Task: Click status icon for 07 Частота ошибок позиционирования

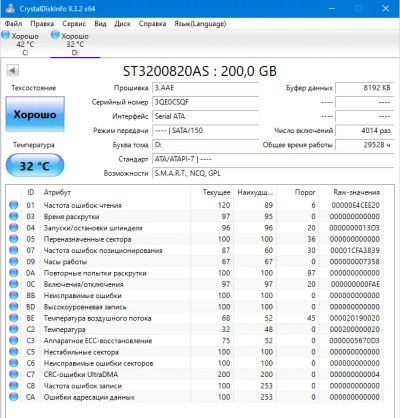Action: (14, 250)
